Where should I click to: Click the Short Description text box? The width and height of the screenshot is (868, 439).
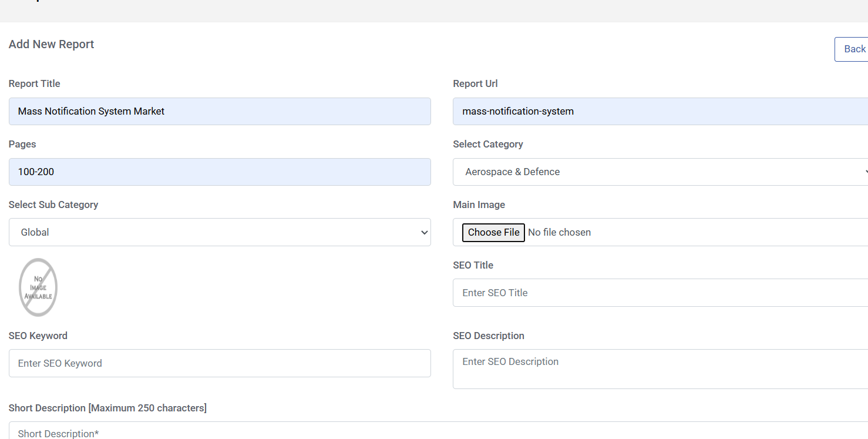(x=435, y=432)
